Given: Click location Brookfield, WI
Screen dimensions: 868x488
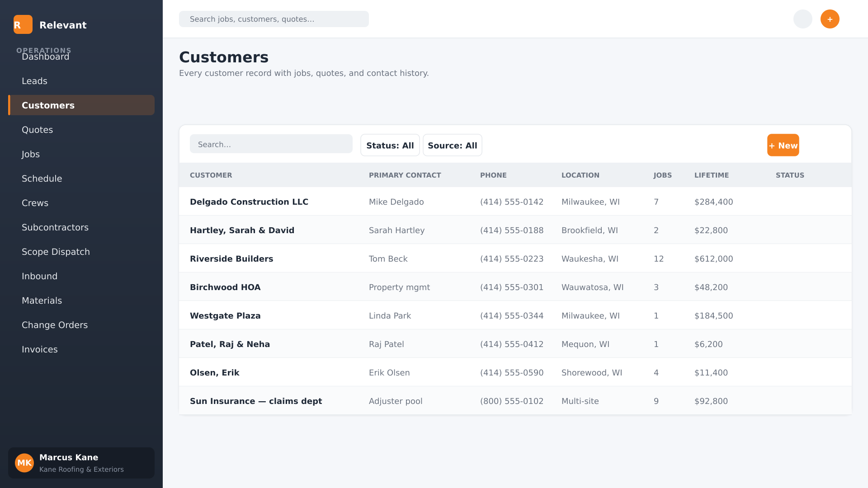Looking at the screenshot, I should (x=590, y=230).
